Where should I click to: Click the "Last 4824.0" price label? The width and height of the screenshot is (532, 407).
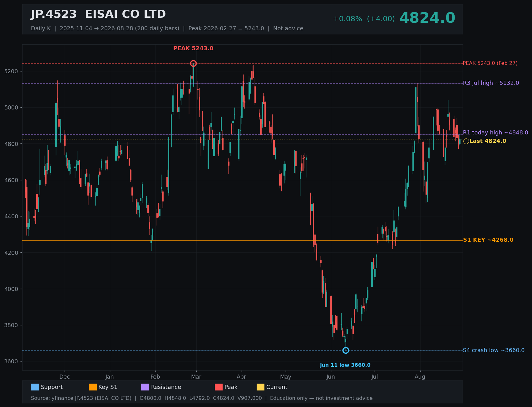point(488,141)
